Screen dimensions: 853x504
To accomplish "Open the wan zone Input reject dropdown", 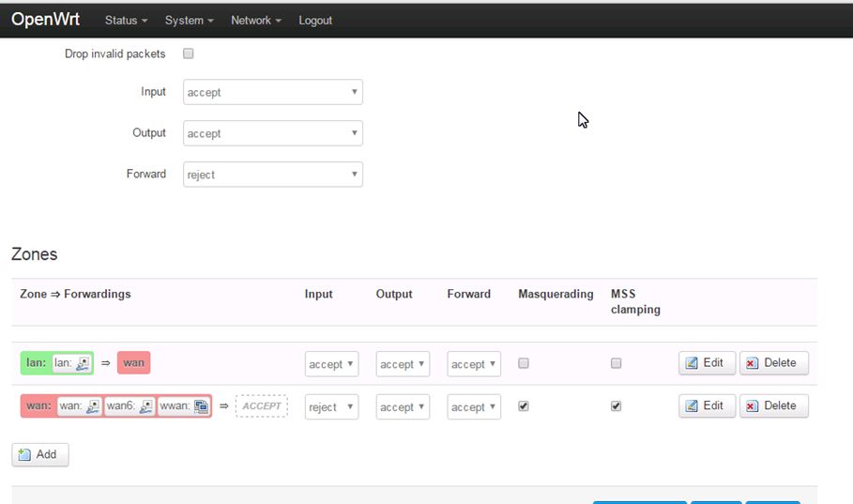I will (331, 407).
